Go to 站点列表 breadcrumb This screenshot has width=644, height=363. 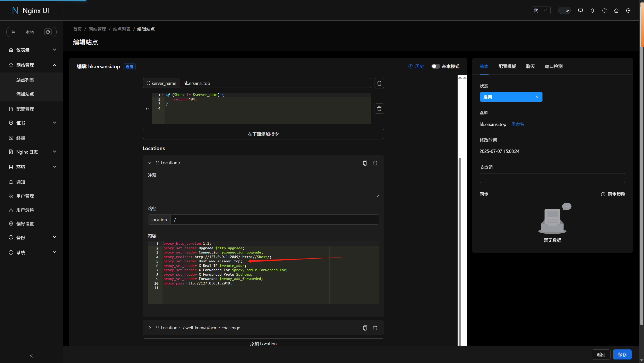tap(122, 29)
